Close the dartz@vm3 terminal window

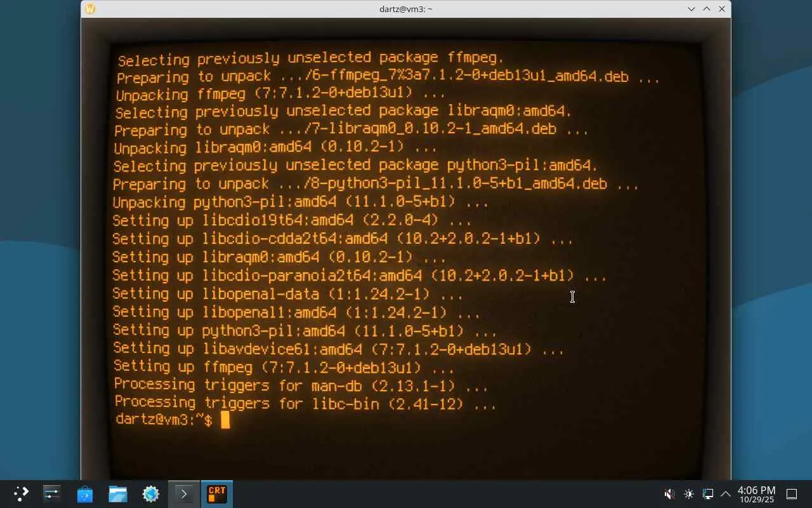click(722, 9)
